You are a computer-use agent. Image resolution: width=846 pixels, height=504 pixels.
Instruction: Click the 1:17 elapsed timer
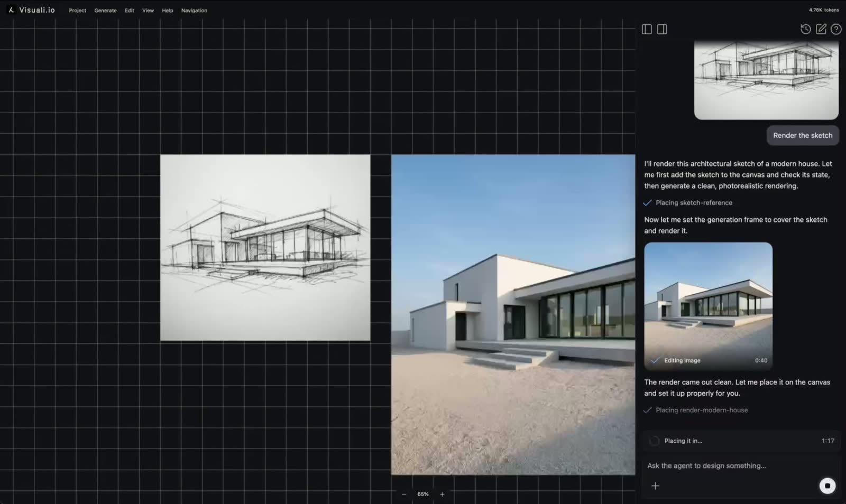coord(827,441)
